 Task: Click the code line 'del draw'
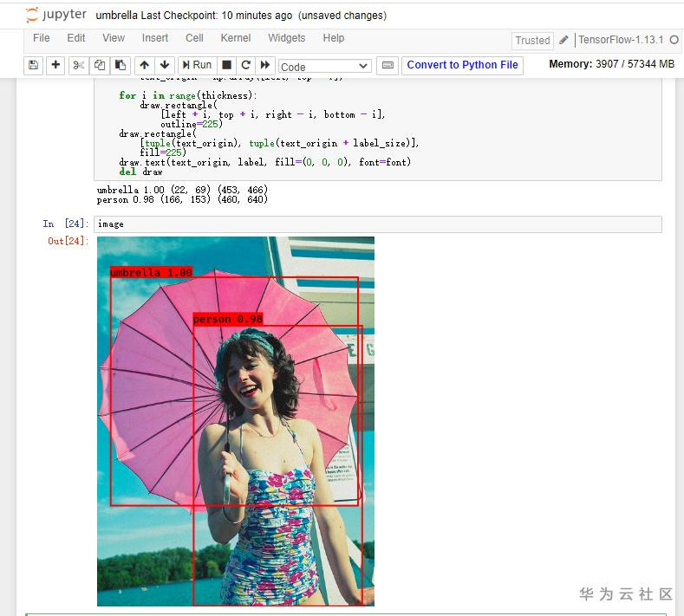pyautogui.click(x=141, y=172)
